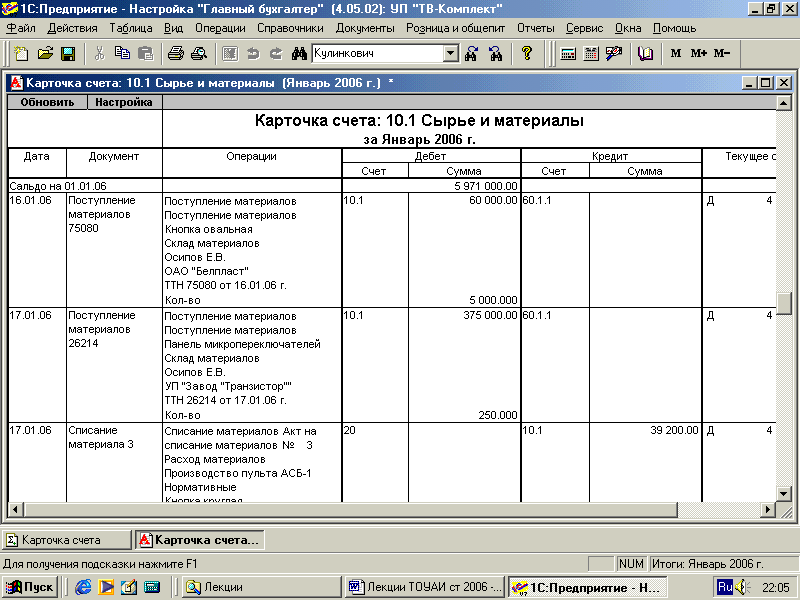Paste from clipboard using the toolbar icon

point(146,54)
